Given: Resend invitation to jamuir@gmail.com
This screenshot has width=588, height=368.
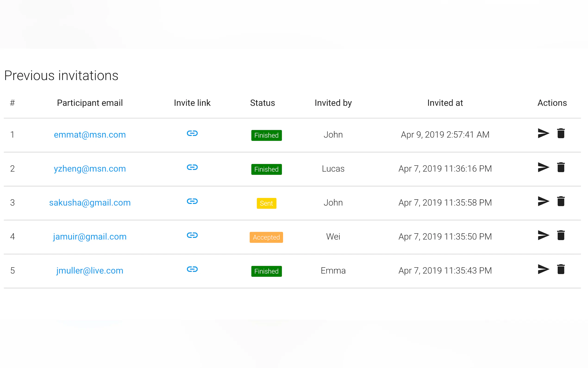Looking at the screenshot, I should coord(543,235).
